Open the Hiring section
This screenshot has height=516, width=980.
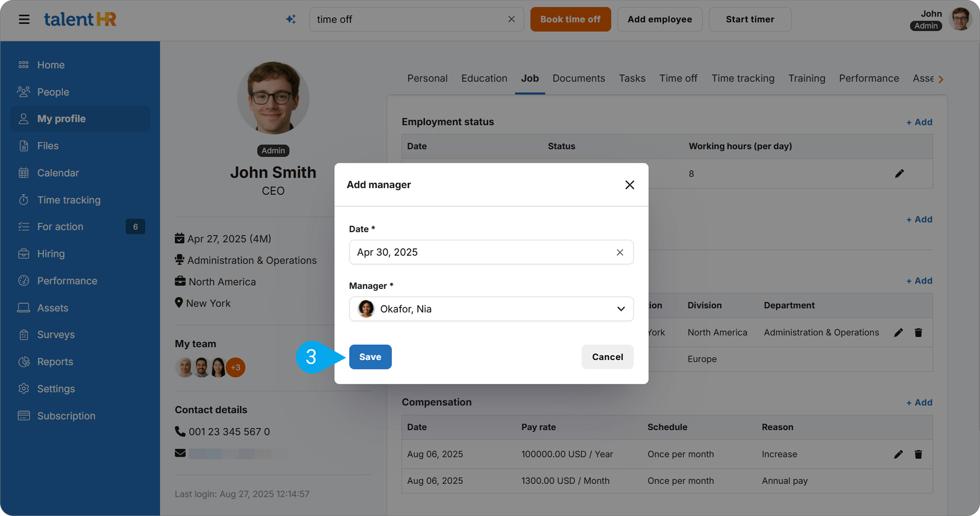pos(51,253)
